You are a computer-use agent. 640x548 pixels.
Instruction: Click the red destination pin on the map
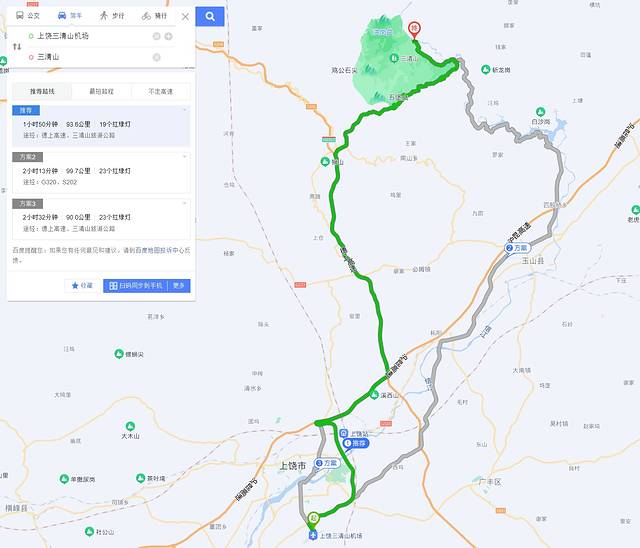coord(414,30)
